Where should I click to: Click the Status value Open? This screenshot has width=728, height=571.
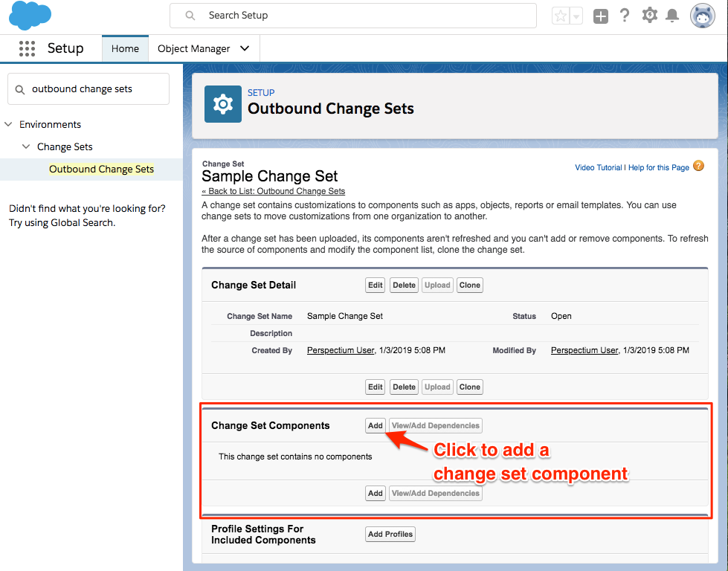(561, 316)
